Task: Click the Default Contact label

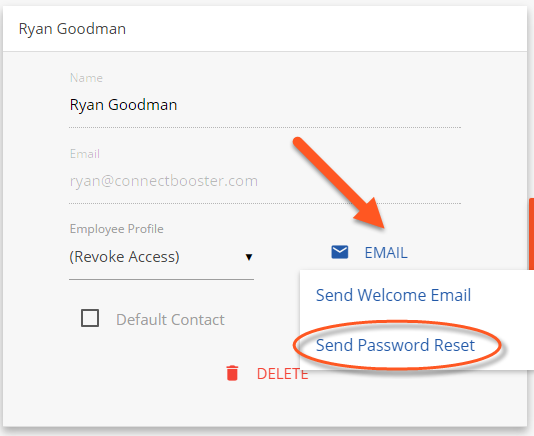Action: pyautogui.click(x=170, y=320)
